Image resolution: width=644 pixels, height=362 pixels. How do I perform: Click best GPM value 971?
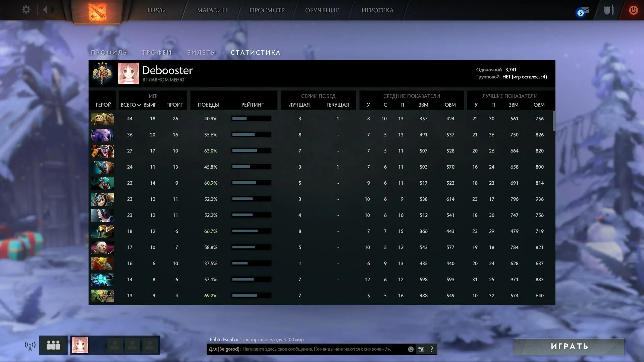click(514, 280)
